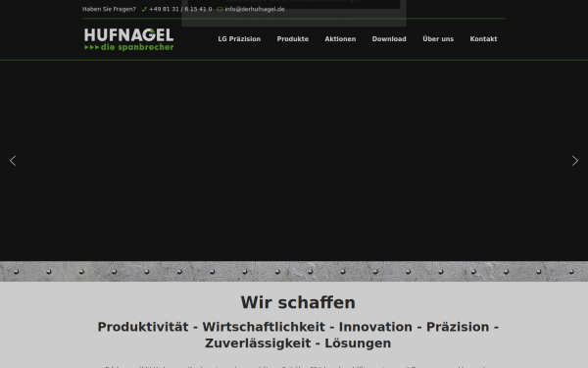Open the LG Präzision menu
The image size is (588, 368).
coord(239,38)
